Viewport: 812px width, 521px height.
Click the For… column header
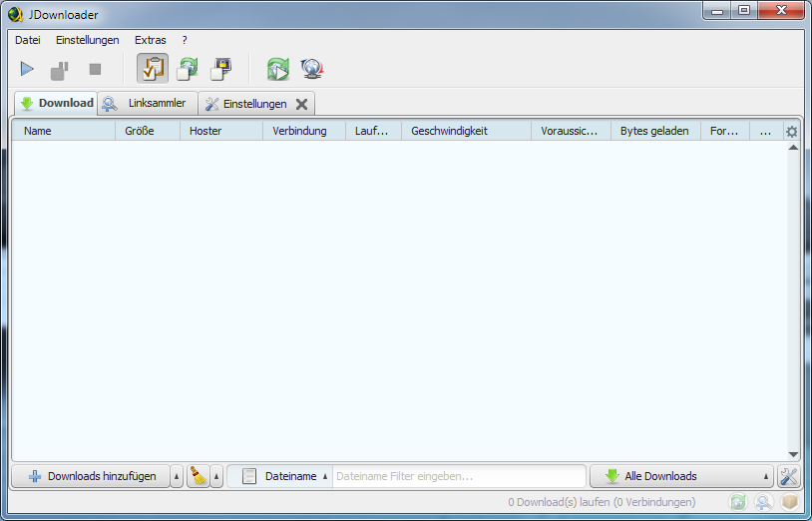tap(725, 131)
